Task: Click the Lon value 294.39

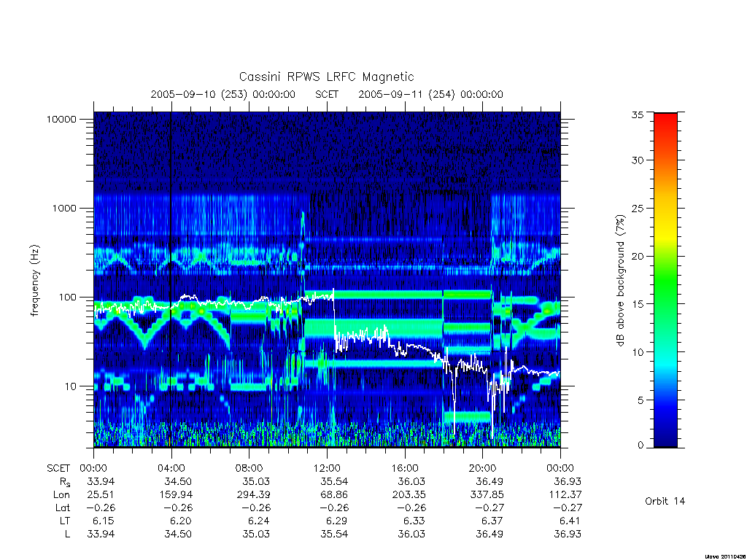Action: click(253, 495)
